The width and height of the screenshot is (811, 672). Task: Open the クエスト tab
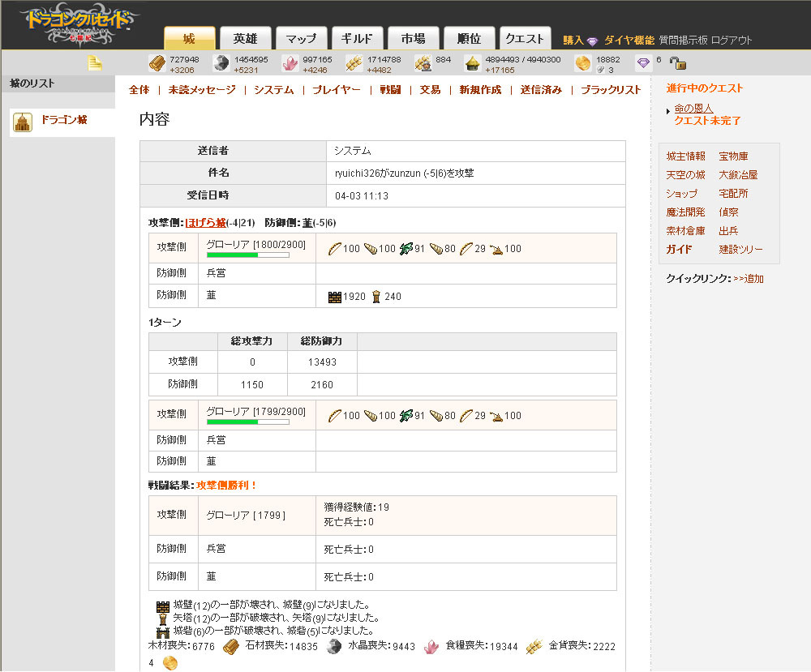[x=524, y=39]
